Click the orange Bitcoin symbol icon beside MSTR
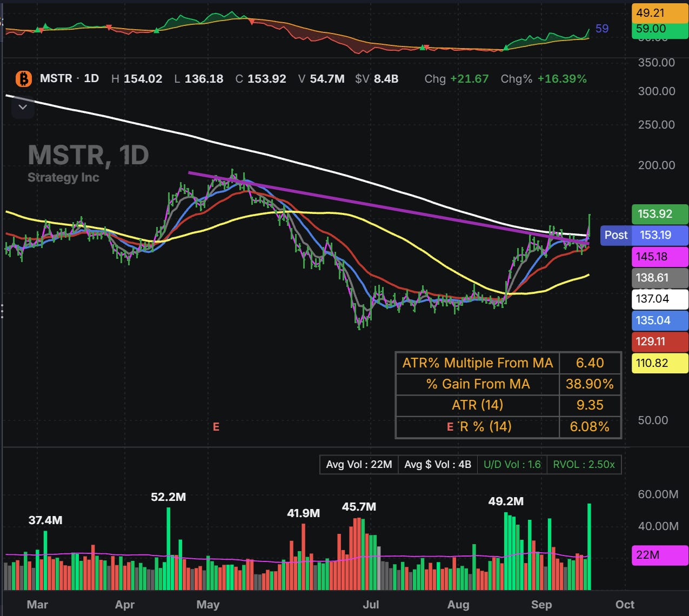Screen dimensions: 689x616 coord(23,79)
